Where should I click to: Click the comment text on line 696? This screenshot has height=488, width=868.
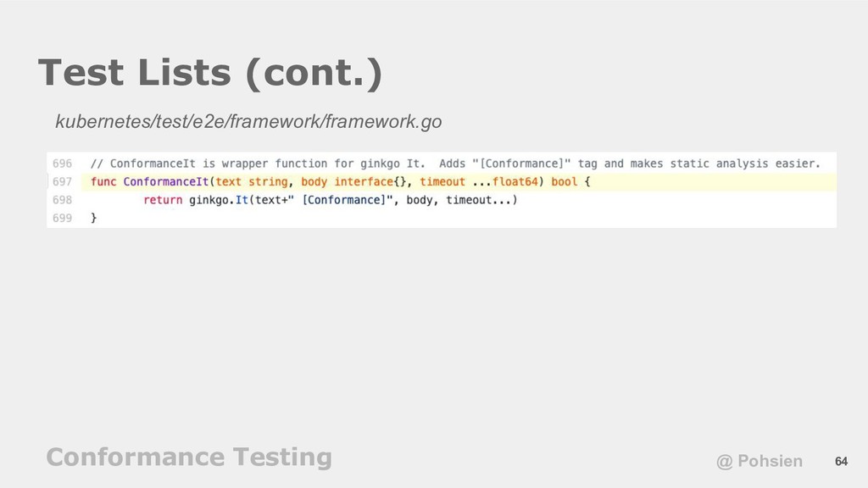455,164
